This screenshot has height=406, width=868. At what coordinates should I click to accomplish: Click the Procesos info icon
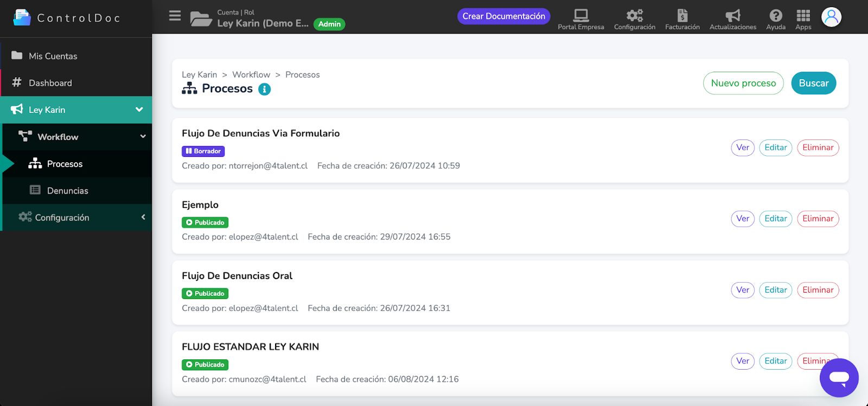click(x=264, y=89)
